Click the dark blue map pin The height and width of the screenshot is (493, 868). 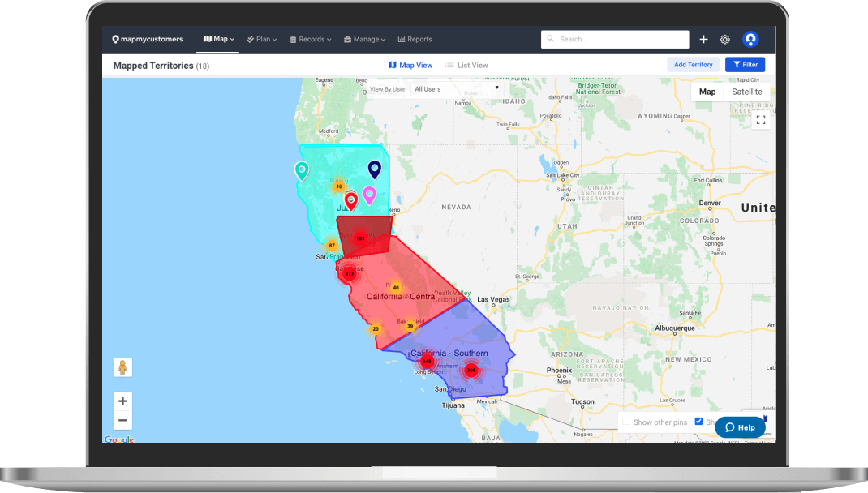coord(375,169)
